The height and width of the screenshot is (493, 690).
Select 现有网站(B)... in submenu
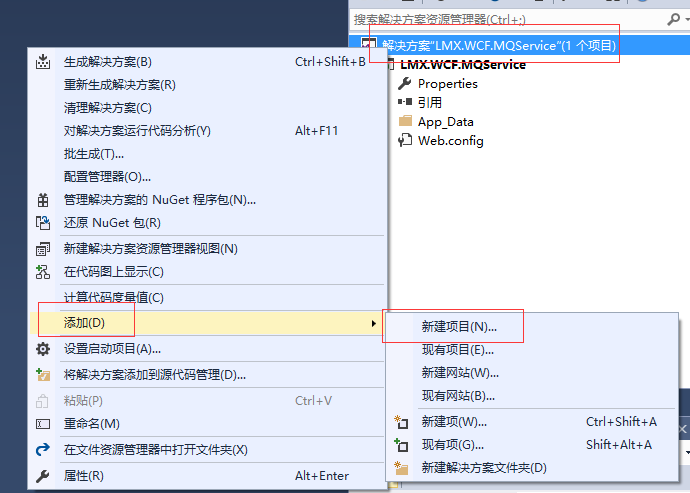click(x=532, y=396)
